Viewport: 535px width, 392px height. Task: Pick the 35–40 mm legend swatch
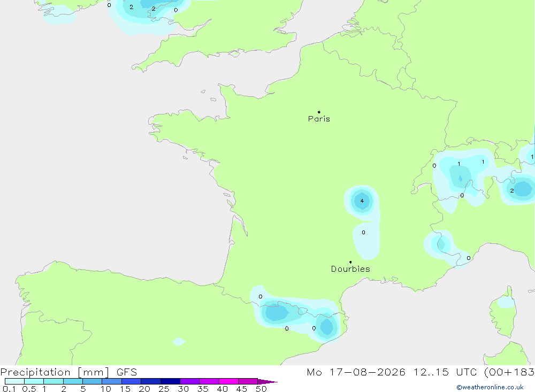pos(209,381)
